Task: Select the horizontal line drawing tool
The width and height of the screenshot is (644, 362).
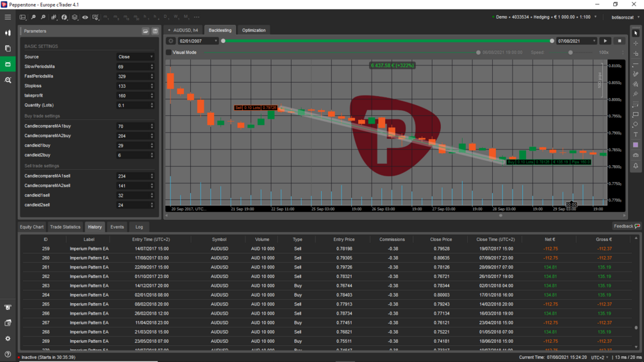Action: [x=636, y=65]
